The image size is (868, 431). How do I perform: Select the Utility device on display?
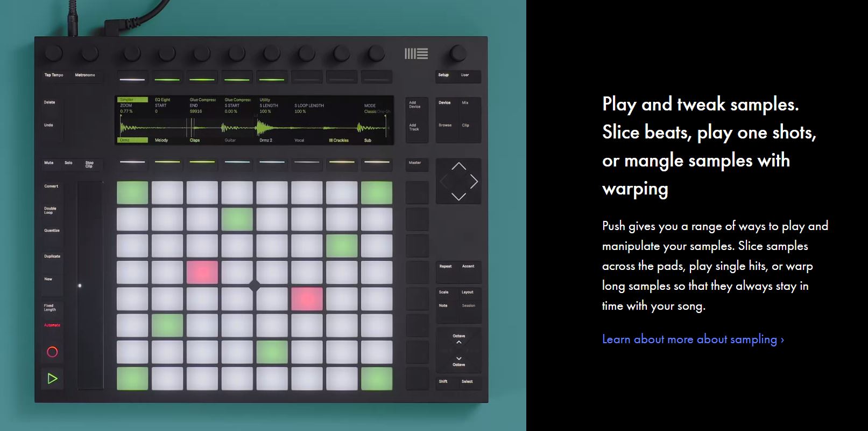pos(265,100)
